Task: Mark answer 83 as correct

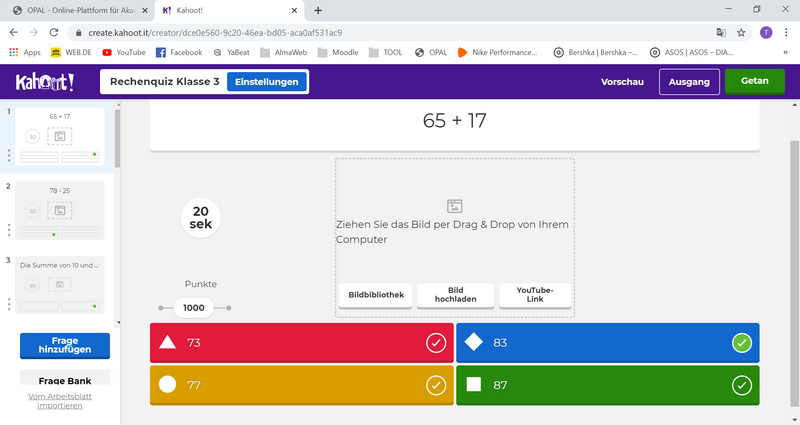Action: click(741, 343)
